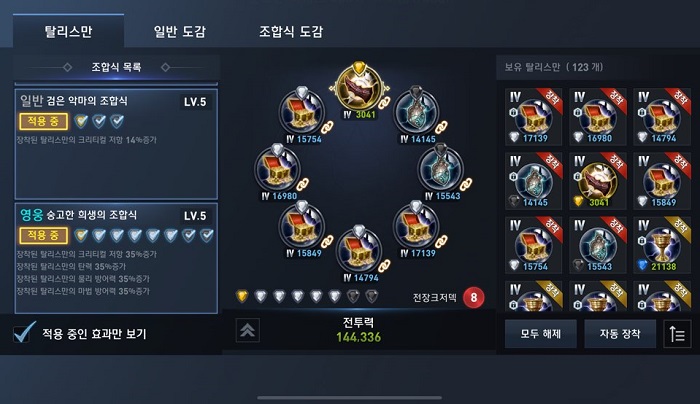This screenshot has height=404, width=700.
Task: Select the chalice talisman 21138 in inventory
Action: click(662, 245)
